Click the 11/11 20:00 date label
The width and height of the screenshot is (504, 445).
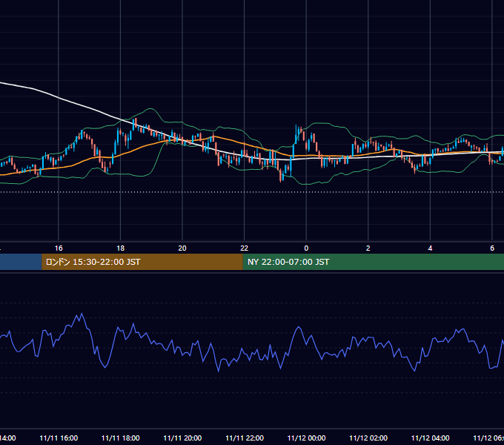click(182, 438)
